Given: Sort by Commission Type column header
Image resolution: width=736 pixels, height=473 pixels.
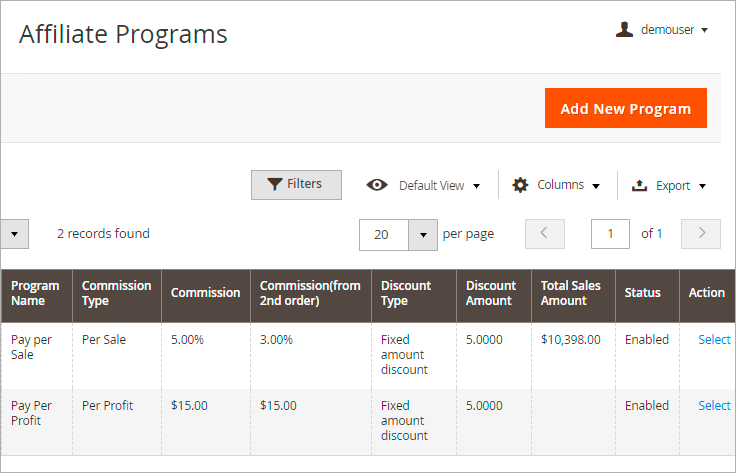Looking at the screenshot, I should [116, 293].
